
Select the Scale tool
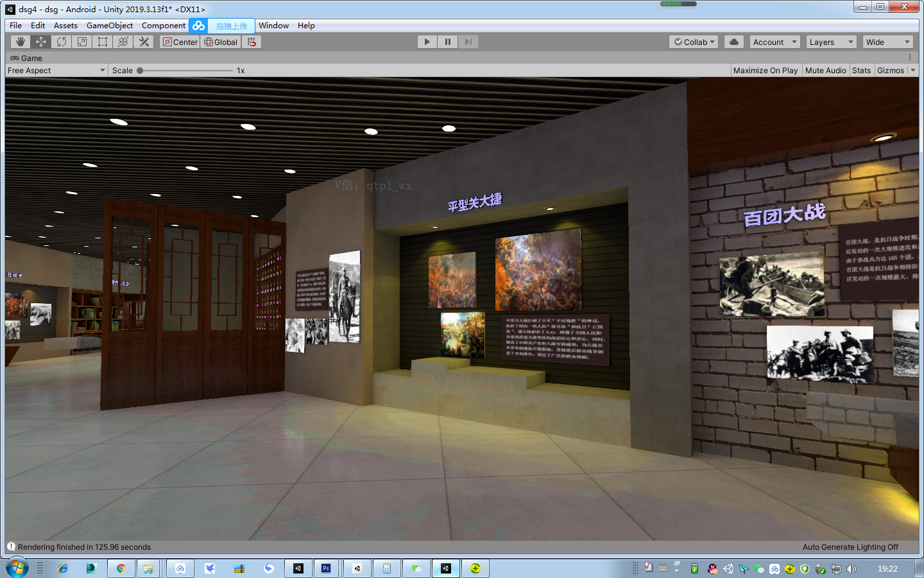pyautogui.click(x=82, y=42)
